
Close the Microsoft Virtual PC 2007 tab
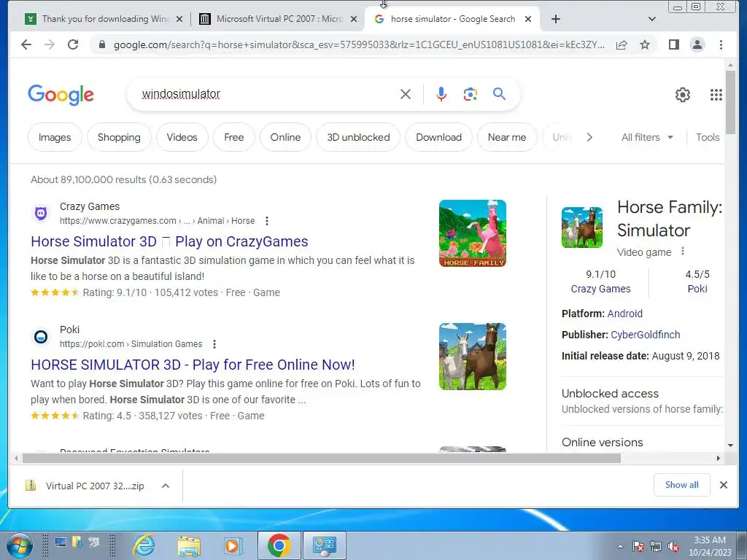click(354, 19)
